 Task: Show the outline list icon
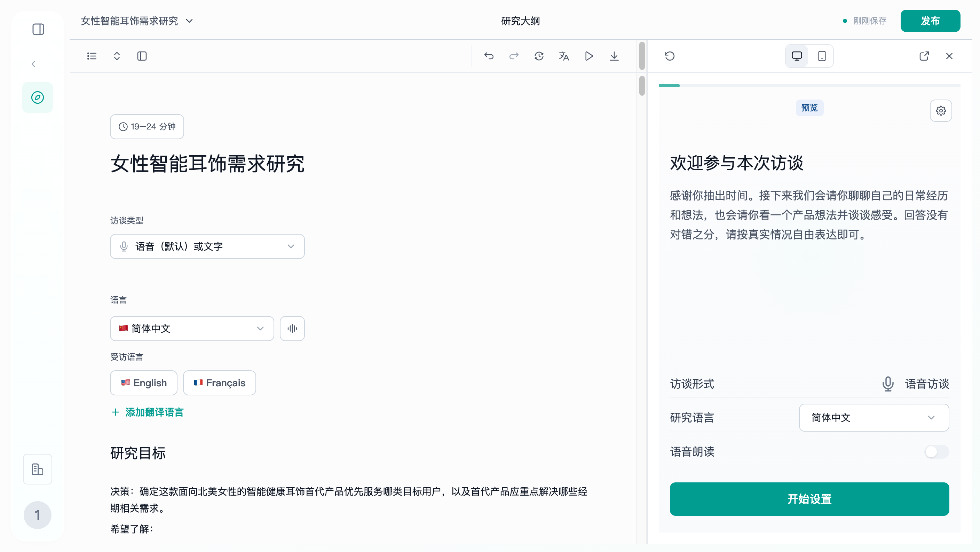point(92,56)
